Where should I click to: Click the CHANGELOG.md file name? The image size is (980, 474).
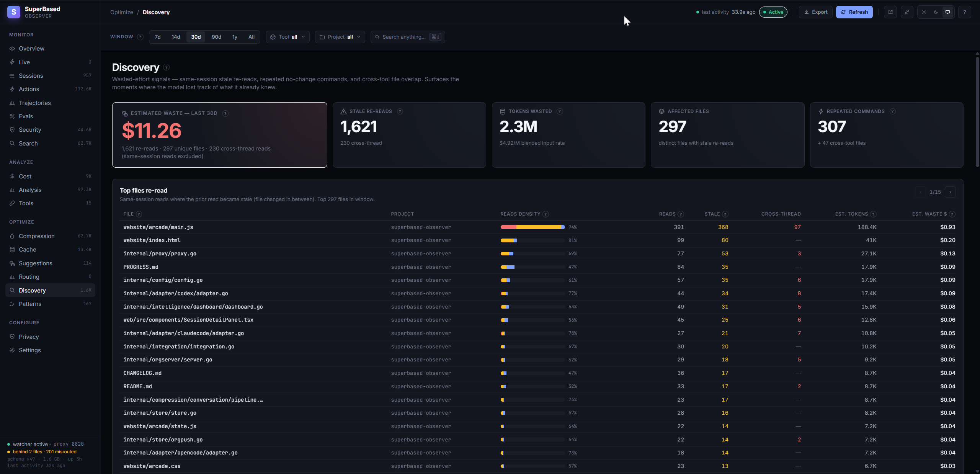tap(142, 373)
